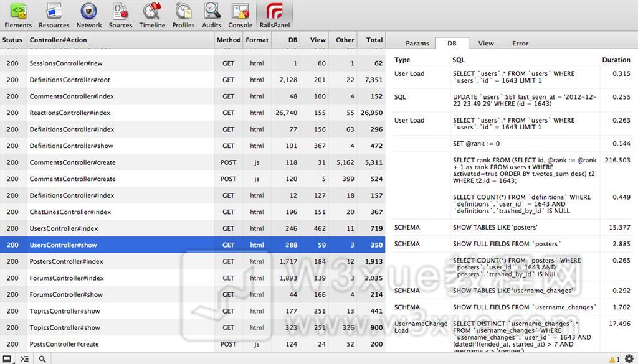Screen dimensions: 638x364
Task: Click the duration value 17.496
Action: pyautogui.click(x=619, y=324)
